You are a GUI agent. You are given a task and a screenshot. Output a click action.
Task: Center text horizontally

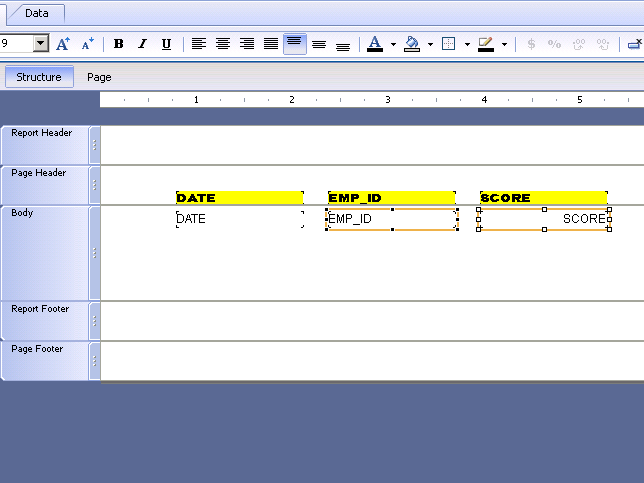click(x=223, y=44)
